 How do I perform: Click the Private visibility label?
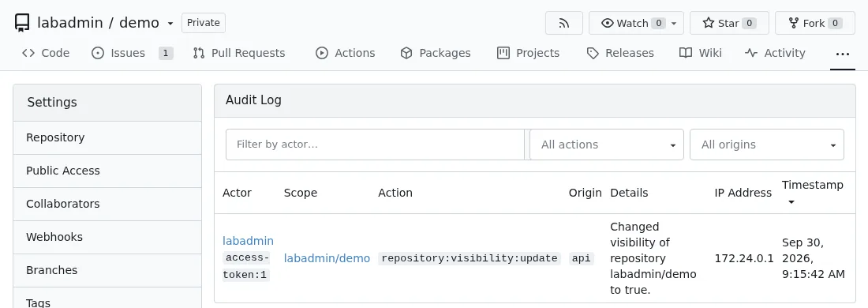(x=203, y=23)
